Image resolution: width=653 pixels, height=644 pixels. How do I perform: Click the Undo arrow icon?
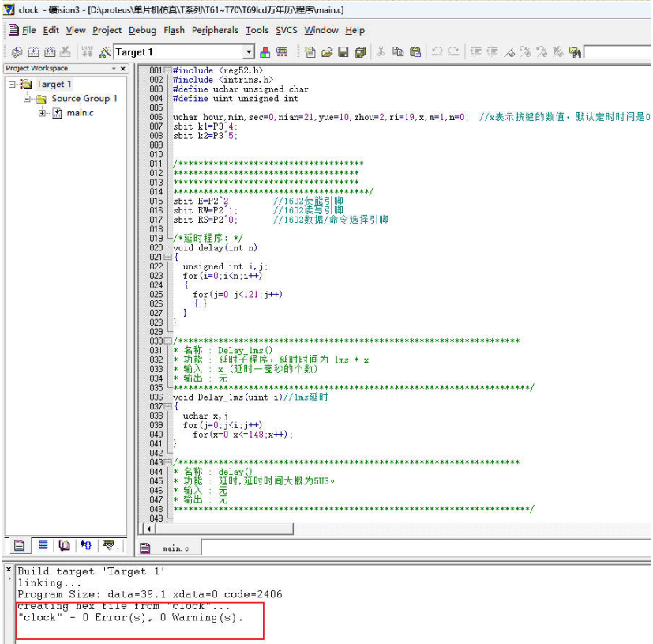point(437,52)
